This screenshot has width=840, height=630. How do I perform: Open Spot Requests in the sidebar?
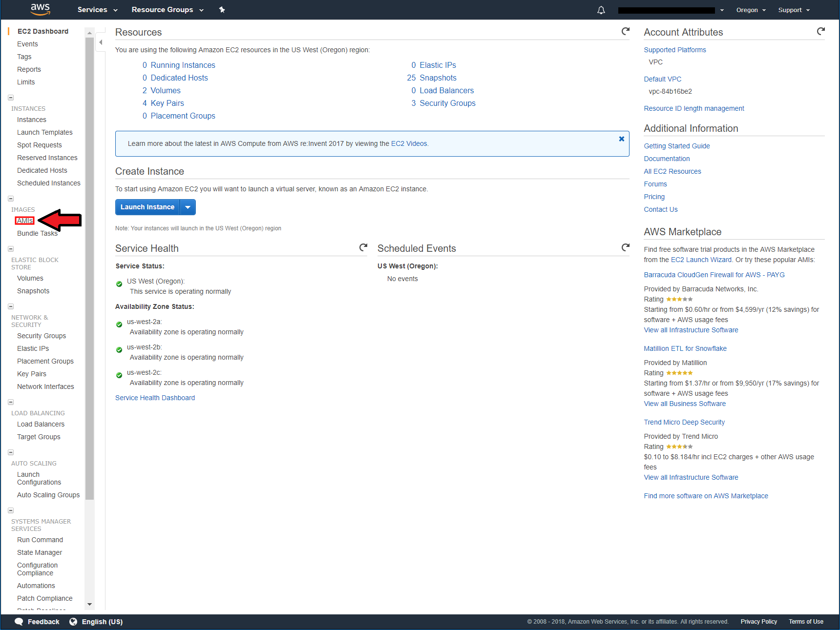[40, 145]
